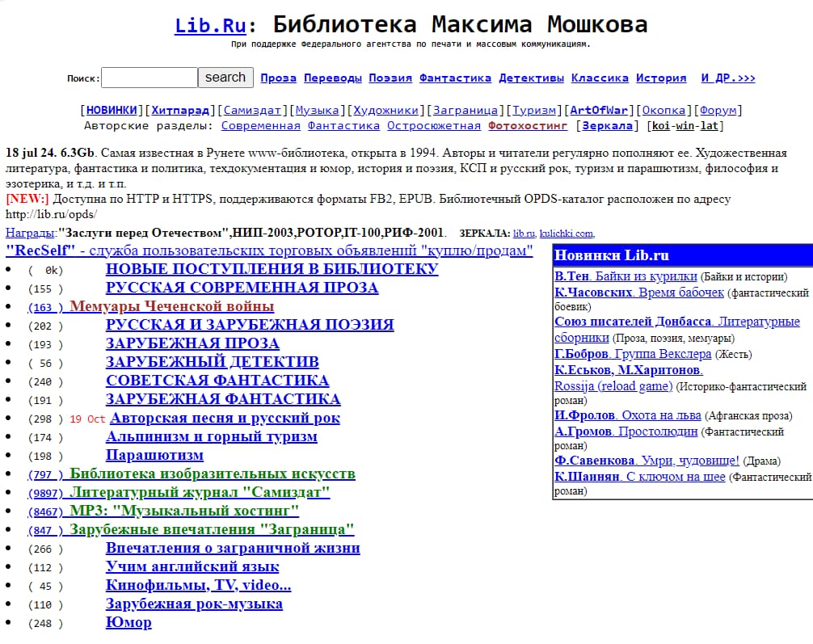Open РУССКАЯ И ЗАРУБЕЖНАЯ ПОЭЗИЯ section
813x644 pixels.
pos(250,325)
